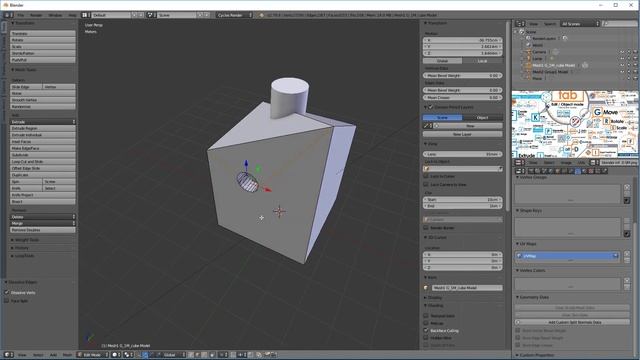Open the Object properties tab icon
This screenshot has width=640, height=360.
click(557, 171)
